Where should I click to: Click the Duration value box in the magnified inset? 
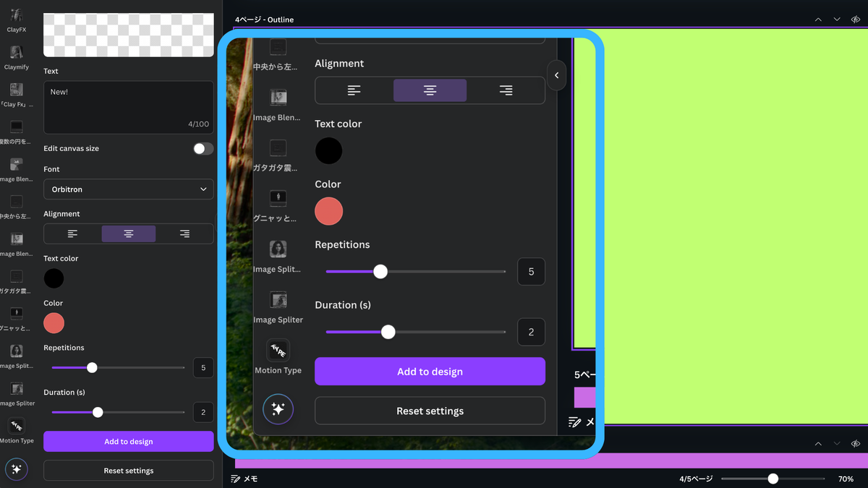point(531,332)
